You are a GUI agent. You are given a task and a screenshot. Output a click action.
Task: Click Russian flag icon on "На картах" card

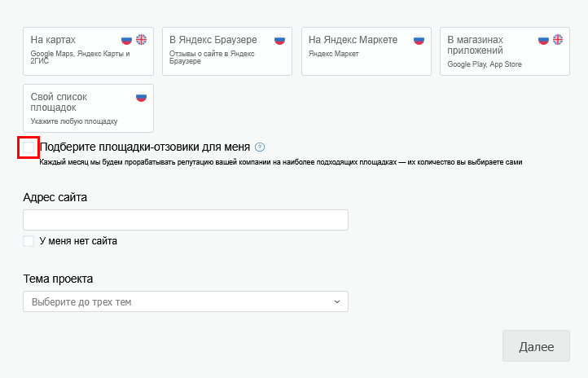pos(127,39)
